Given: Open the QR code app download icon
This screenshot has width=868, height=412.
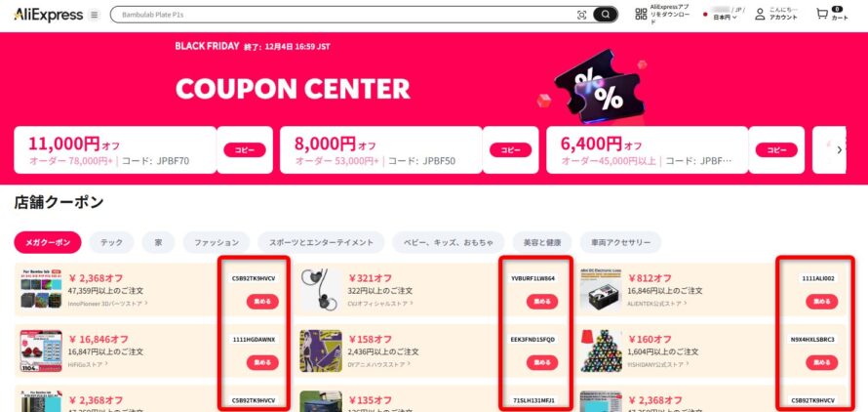Looking at the screenshot, I should pyautogui.click(x=641, y=15).
